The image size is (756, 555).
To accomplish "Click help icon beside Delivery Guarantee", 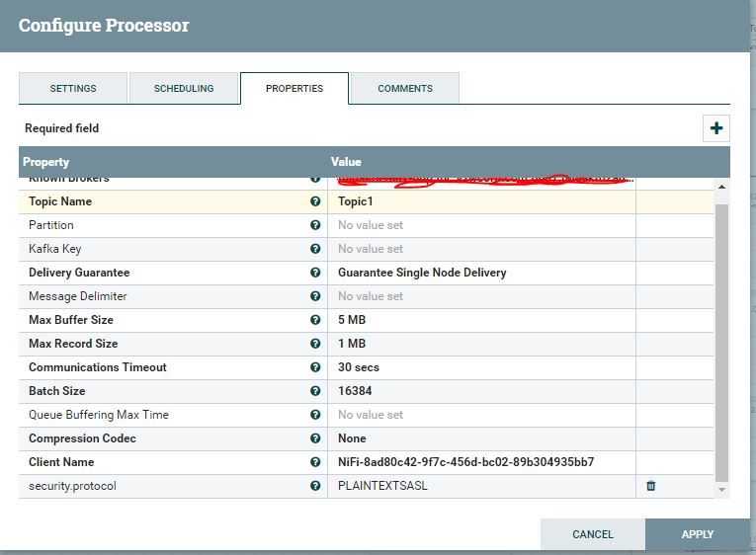I will pos(315,273).
